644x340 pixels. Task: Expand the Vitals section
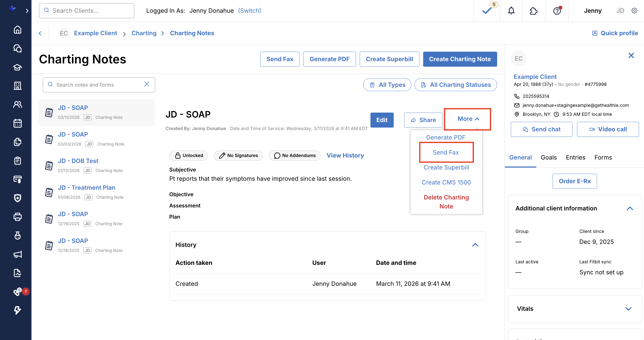(x=628, y=309)
